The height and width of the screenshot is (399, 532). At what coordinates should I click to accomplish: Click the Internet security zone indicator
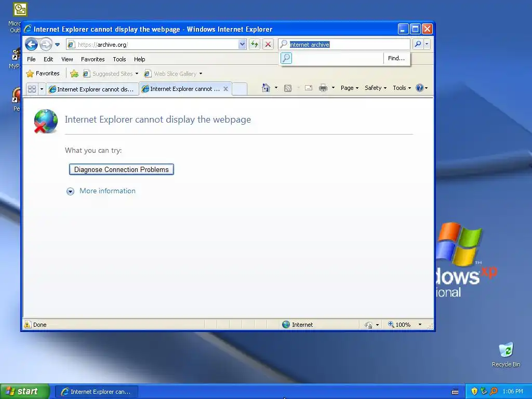pyautogui.click(x=298, y=324)
